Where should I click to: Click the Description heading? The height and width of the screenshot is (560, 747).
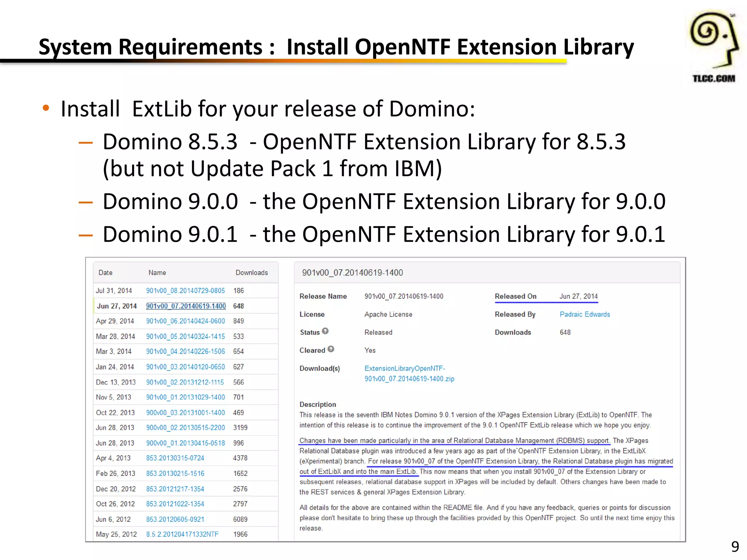(318, 404)
